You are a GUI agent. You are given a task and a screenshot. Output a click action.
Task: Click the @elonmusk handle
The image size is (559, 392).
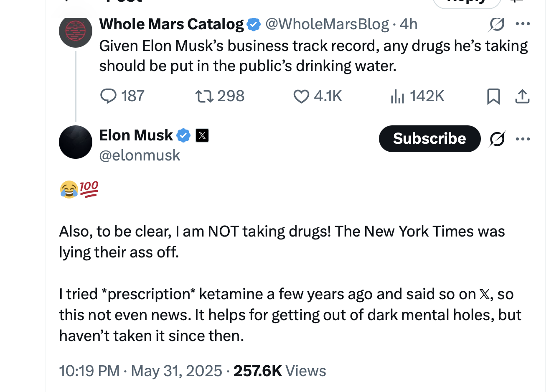(x=140, y=155)
